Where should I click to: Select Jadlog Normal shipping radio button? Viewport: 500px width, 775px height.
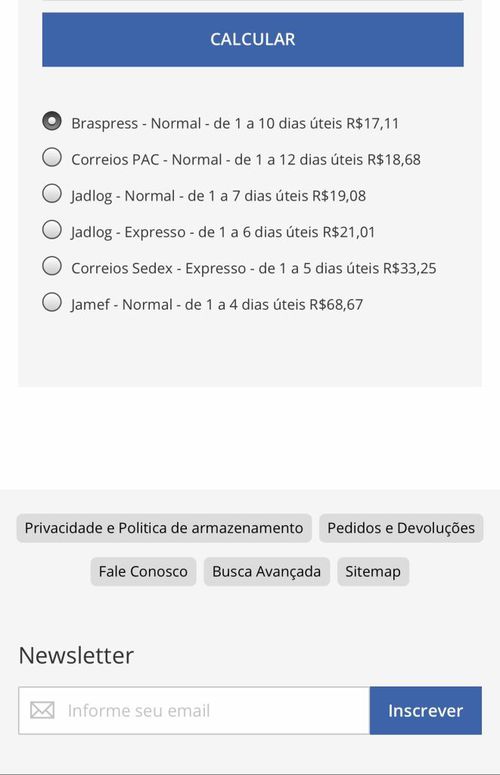52,193
